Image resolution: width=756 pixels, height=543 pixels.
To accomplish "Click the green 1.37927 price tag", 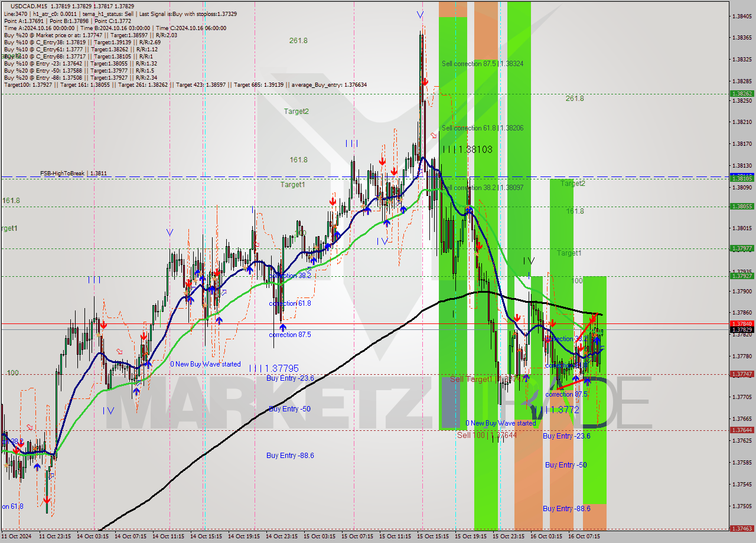I will [741, 276].
